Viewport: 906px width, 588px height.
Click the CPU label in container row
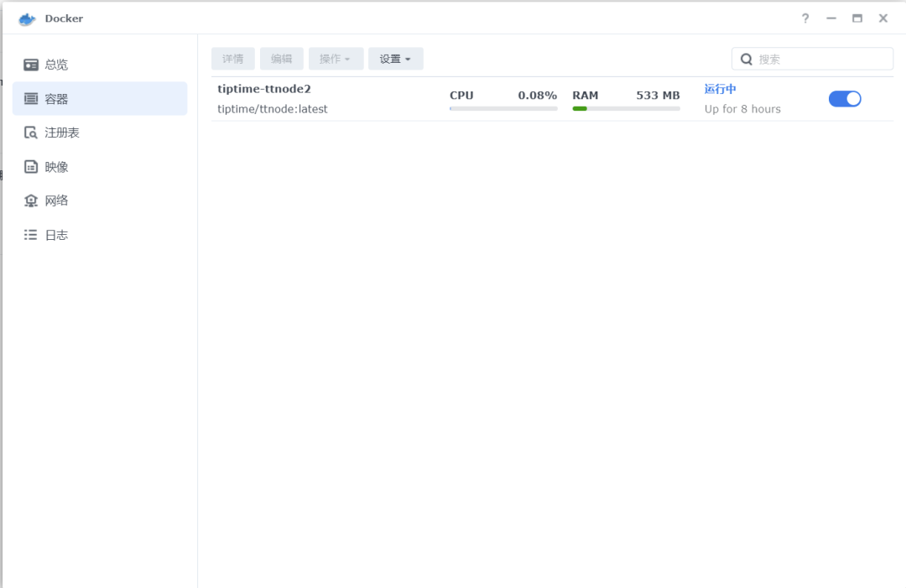[x=461, y=96]
